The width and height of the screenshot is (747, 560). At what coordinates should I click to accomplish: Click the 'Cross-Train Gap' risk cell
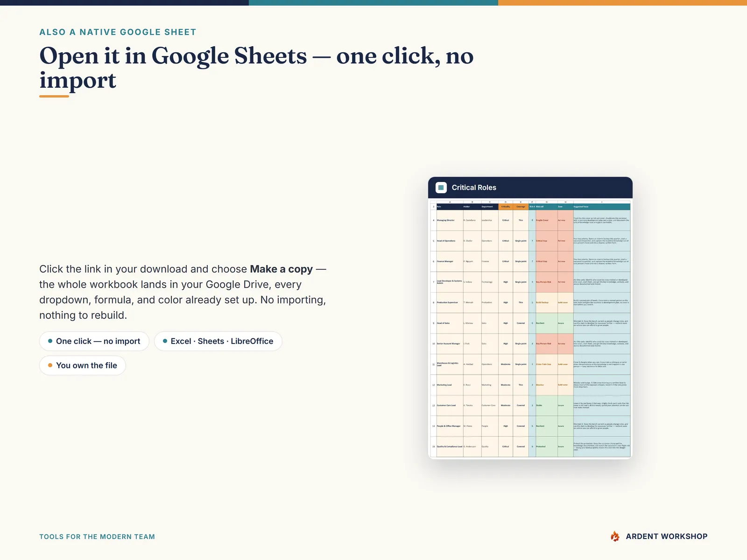tap(546, 364)
